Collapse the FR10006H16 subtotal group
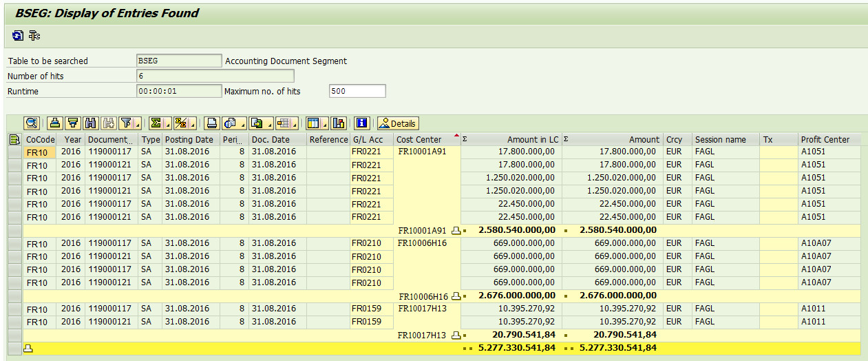 point(456,296)
